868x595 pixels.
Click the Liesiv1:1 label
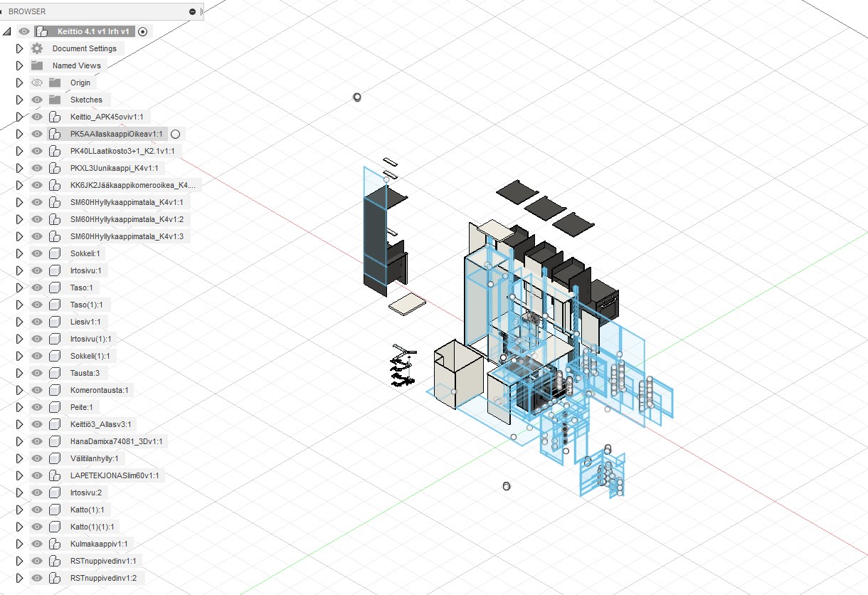[x=83, y=322]
